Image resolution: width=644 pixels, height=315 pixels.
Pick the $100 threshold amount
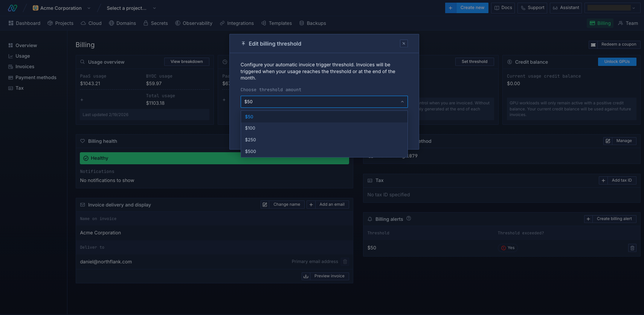(x=250, y=128)
